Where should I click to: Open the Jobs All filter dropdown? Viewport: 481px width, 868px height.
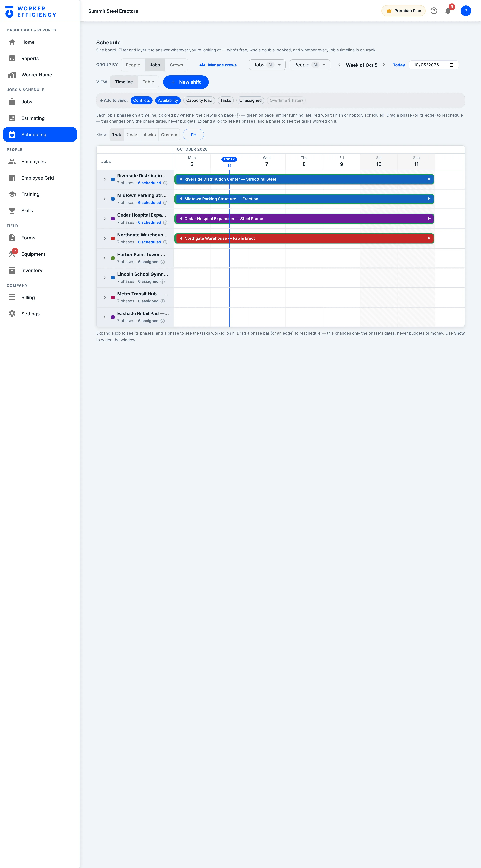coord(267,65)
